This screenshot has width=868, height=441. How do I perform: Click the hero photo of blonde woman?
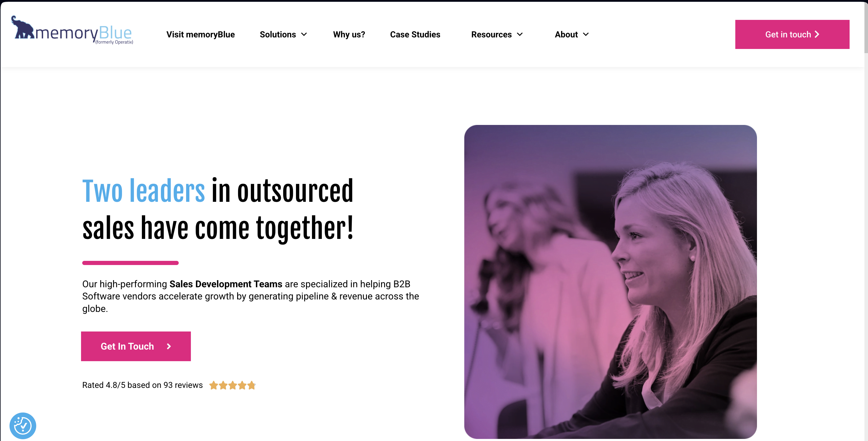610,282
